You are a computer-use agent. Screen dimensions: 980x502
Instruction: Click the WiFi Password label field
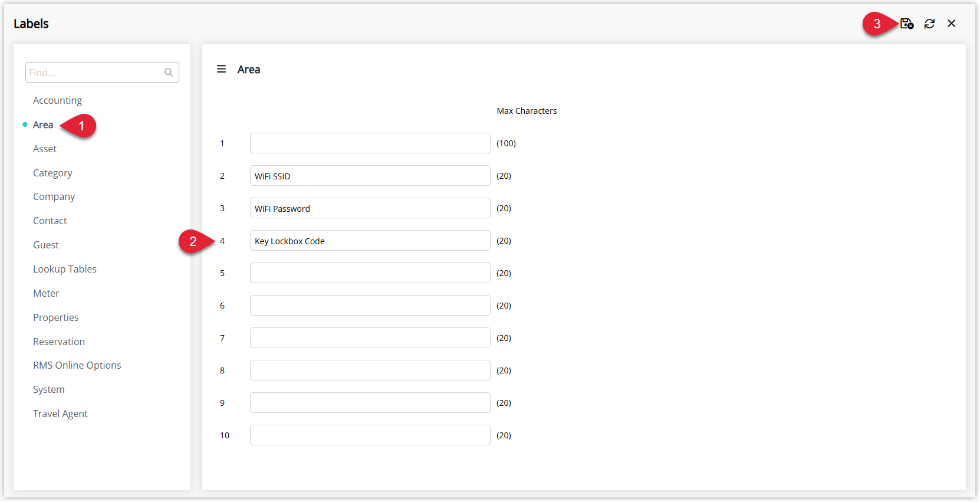(370, 208)
